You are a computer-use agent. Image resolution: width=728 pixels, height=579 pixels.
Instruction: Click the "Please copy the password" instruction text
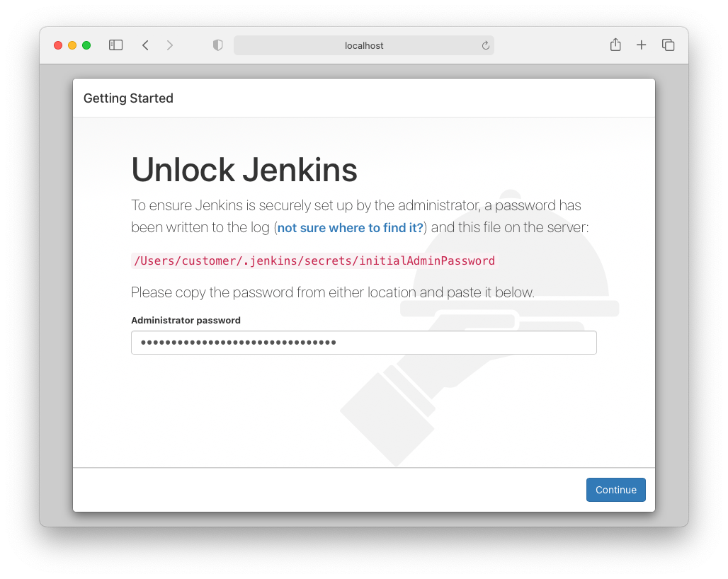[332, 292]
